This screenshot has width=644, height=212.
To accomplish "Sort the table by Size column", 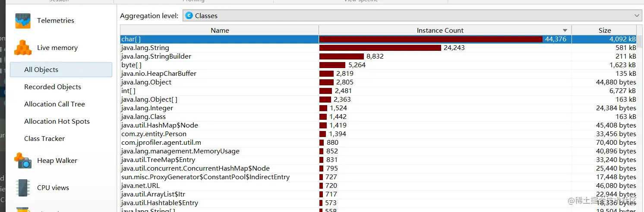I will (x=605, y=30).
